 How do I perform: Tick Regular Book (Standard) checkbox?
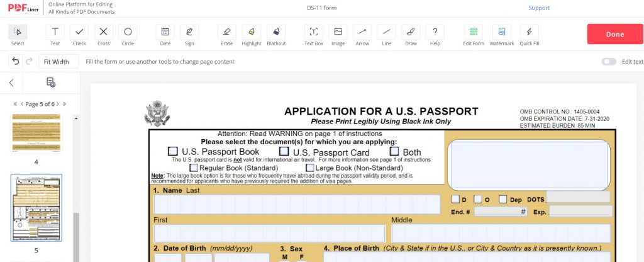(x=194, y=168)
